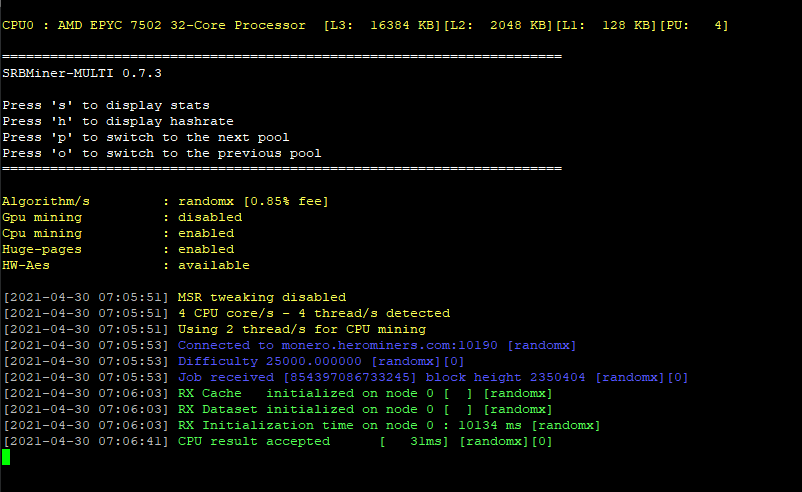
Task: Click the randomx [0.85% fee] algorithm value
Action: [x=253, y=201]
